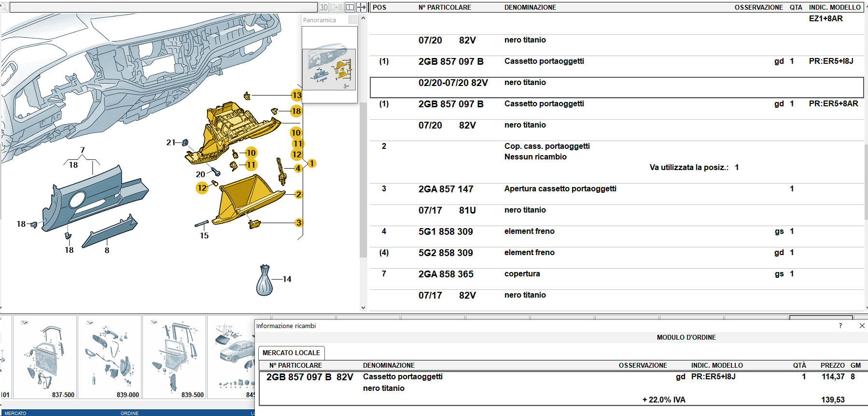Click the crosshair pan arrow icon
The width and height of the screenshot is (868, 416).
pyautogui.click(x=362, y=7)
